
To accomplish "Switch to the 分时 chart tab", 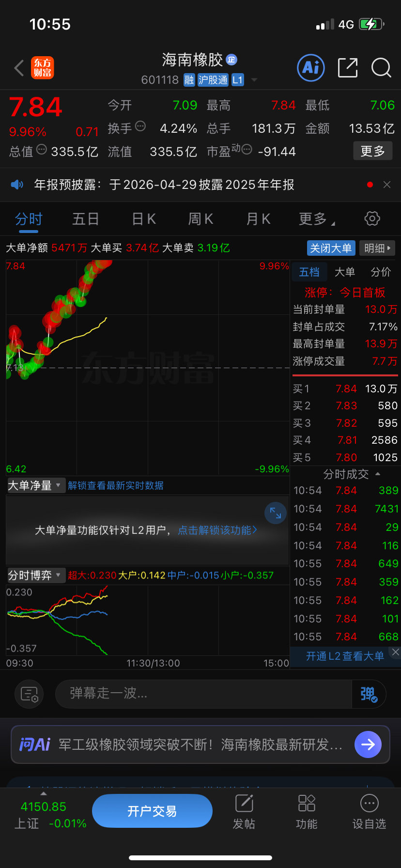I will pyautogui.click(x=29, y=219).
